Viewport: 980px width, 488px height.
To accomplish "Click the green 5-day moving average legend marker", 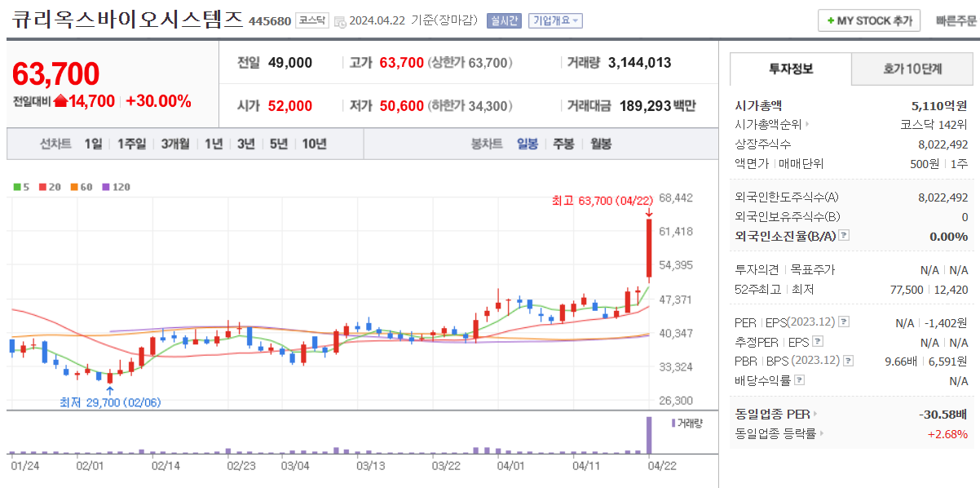I will [18, 187].
